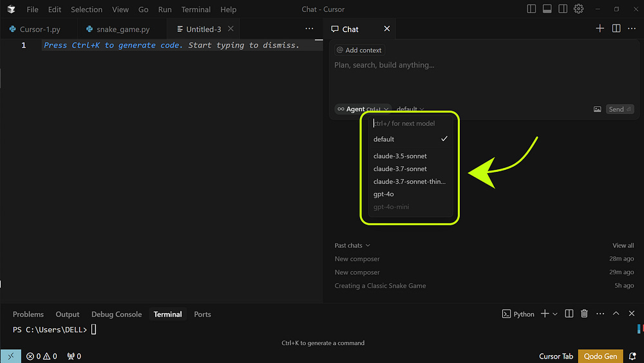Viewport: 644px width, 363px height.
Task: Open notifications bell in status bar
Action: (x=632, y=357)
